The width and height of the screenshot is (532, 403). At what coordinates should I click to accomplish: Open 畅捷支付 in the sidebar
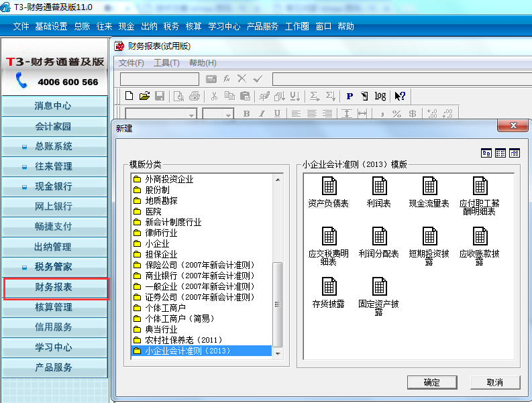click(54, 227)
